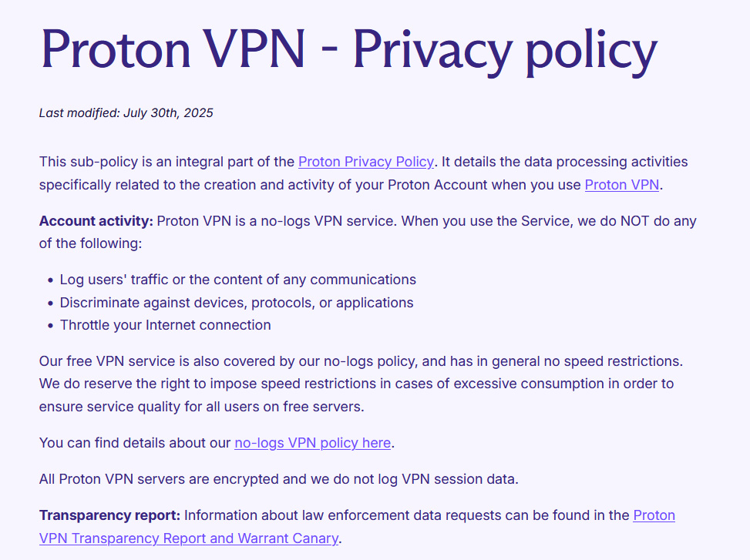Click the bullet dot before "Log users' traffic"

click(51, 280)
